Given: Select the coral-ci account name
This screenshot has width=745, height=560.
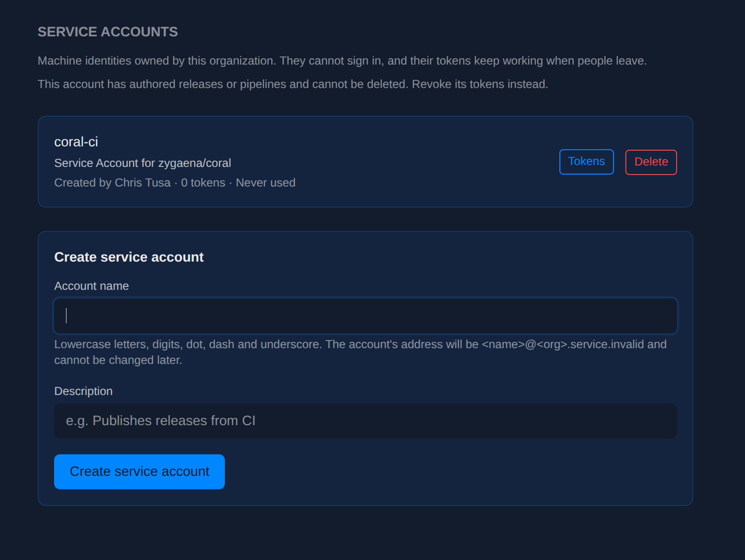Looking at the screenshot, I should coord(76,142).
